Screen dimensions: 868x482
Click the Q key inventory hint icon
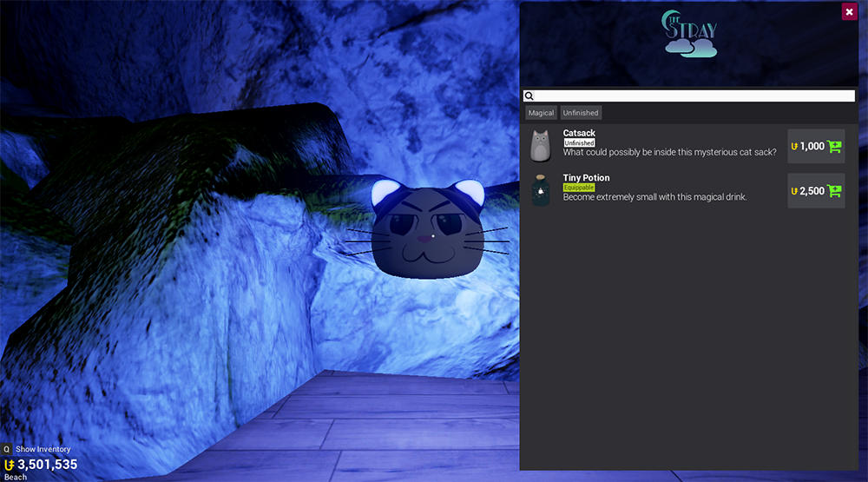[x=7, y=449]
